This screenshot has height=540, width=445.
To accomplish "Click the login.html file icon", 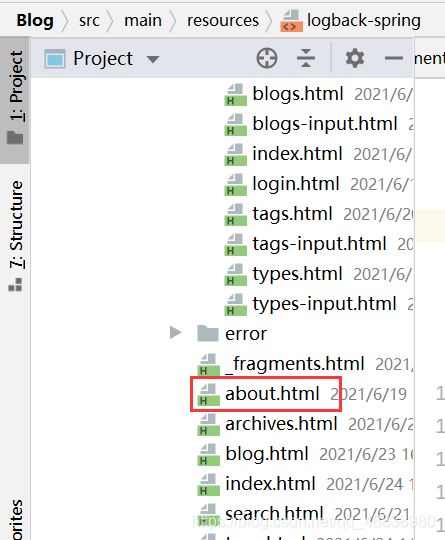I will click(236, 184).
